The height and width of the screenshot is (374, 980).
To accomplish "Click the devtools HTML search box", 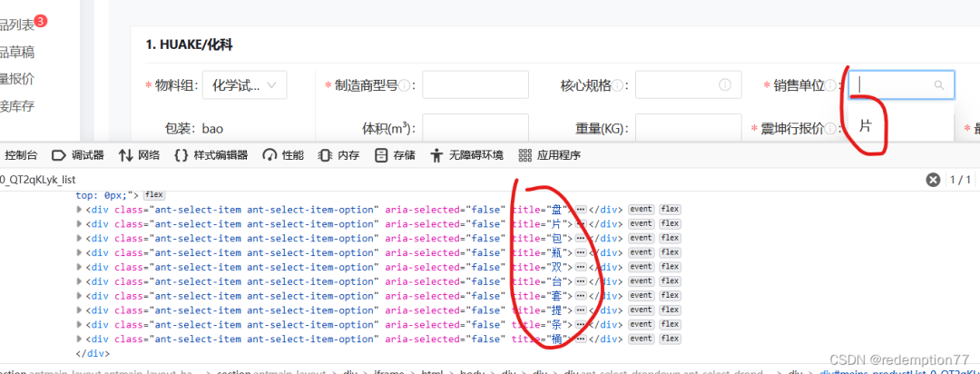I will 459,180.
